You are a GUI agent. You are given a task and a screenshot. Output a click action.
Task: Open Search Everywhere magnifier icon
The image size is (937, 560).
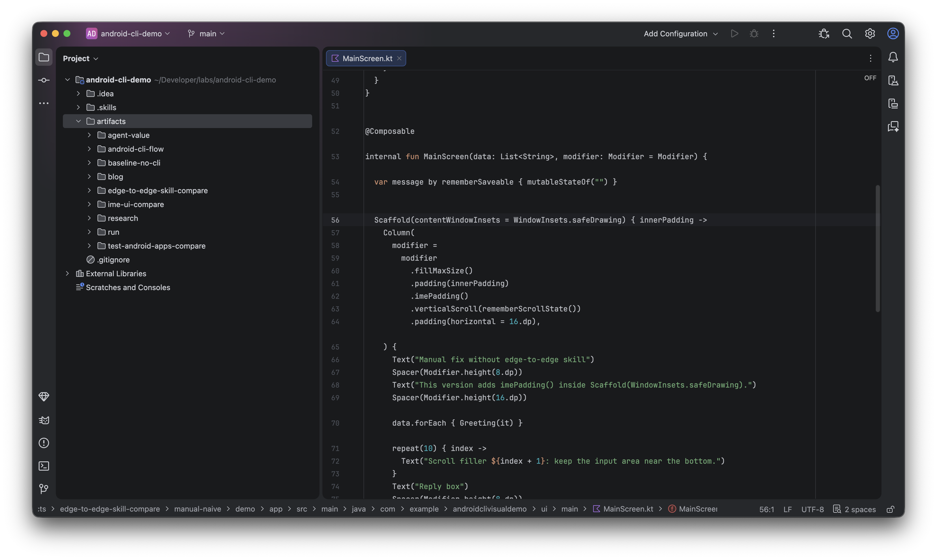pyautogui.click(x=847, y=33)
